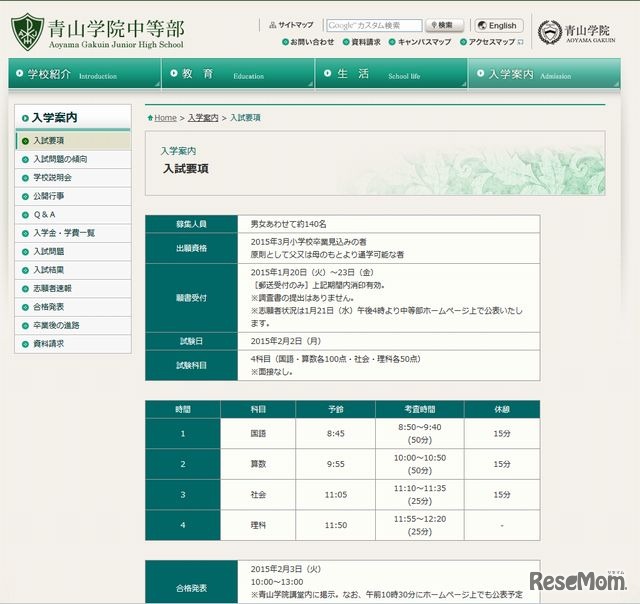Screen dimensions: 640x604
Task: Open the アクセスマップ link
Action: tap(491, 42)
